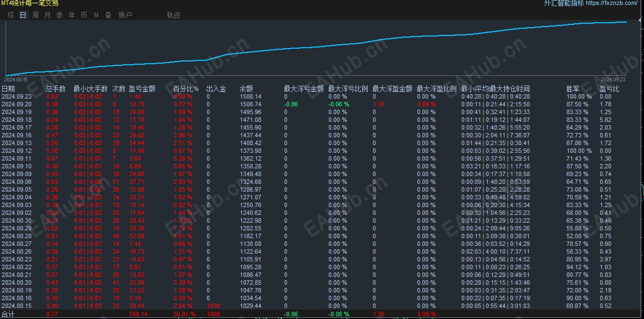The image size is (644, 319).
Task: Click the 出入金 column header
Action: tap(216, 89)
